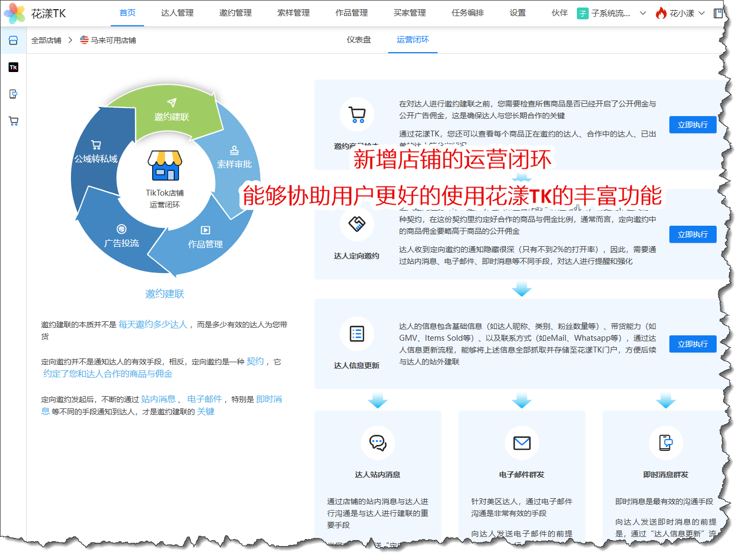Expand the 全部店铺 breadcrumb chevron
This screenshot has width=743, height=560.
(x=70, y=40)
